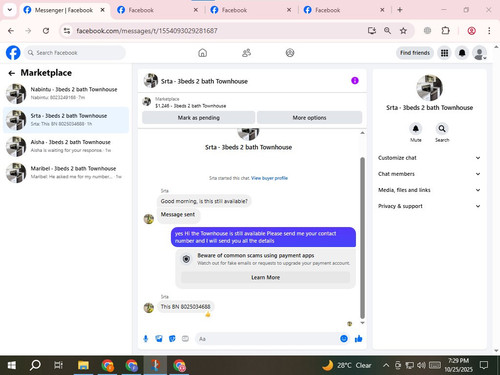Open the Notifications bell in the header
500x375 pixels.
tap(462, 53)
